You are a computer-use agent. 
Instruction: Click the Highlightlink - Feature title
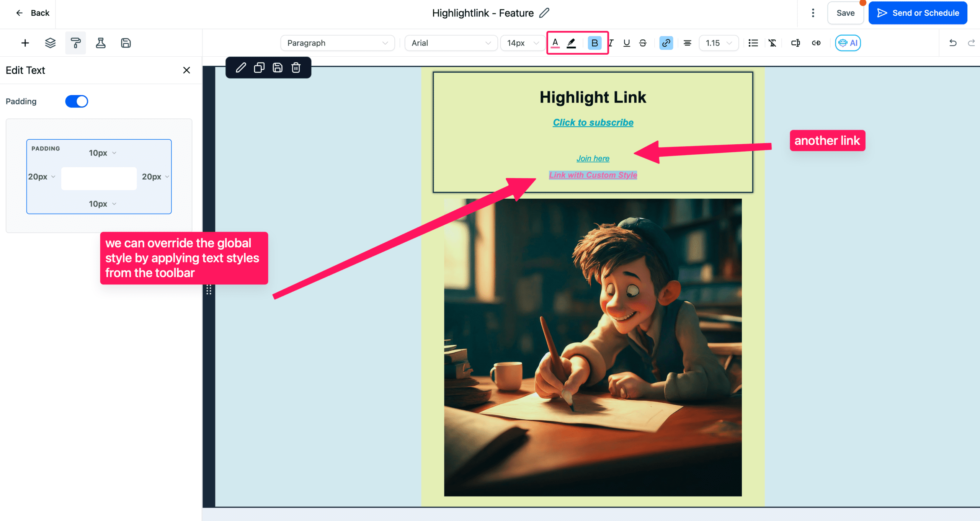click(483, 13)
